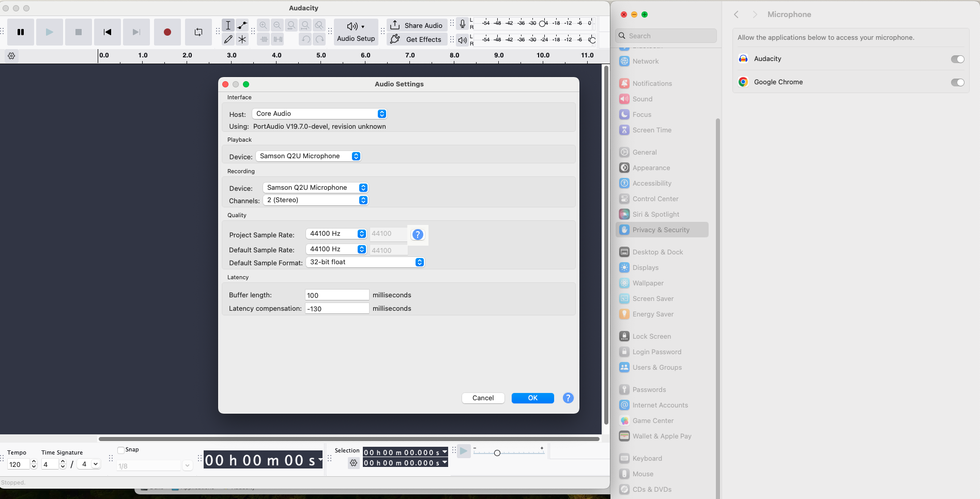Click the Zoom Out magnifier

coord(278,25)
